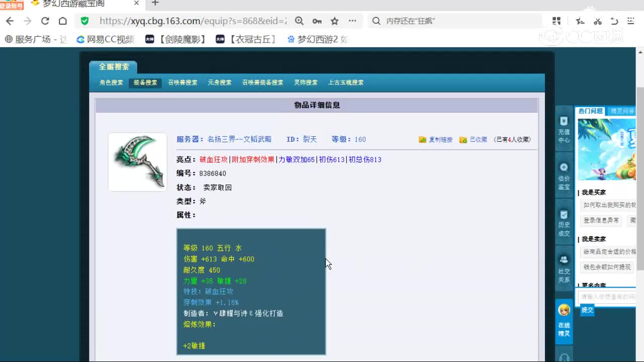Click the help panel game banner
This screenshot has height=362, width=644.
click(x=606, y=149)
